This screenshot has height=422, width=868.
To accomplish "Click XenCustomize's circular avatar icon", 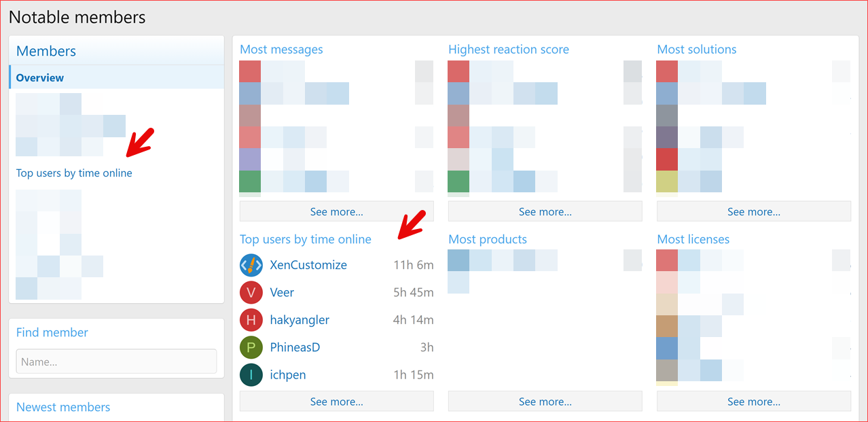I will click(251, 265).
